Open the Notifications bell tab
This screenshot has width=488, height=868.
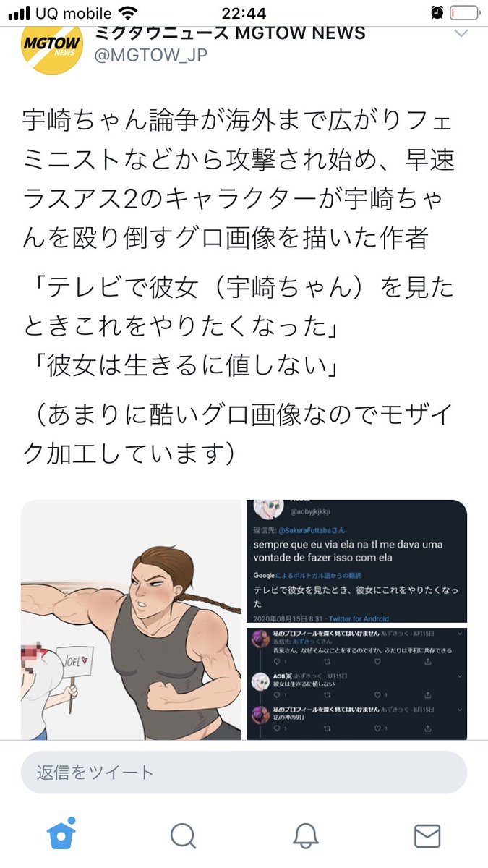coord(306,835)
